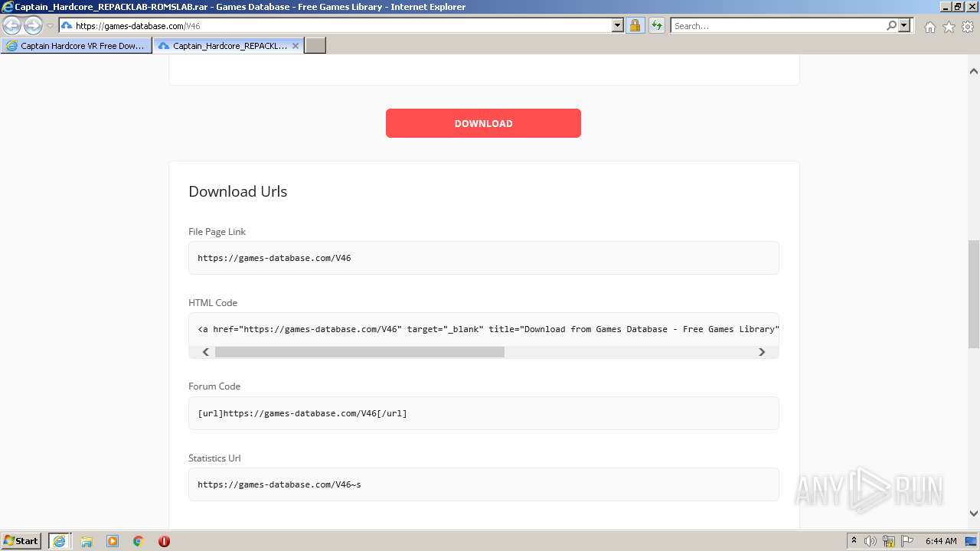Click the Home icon
The height and width of the screenshot is (551, 980).
coord(929,27)
